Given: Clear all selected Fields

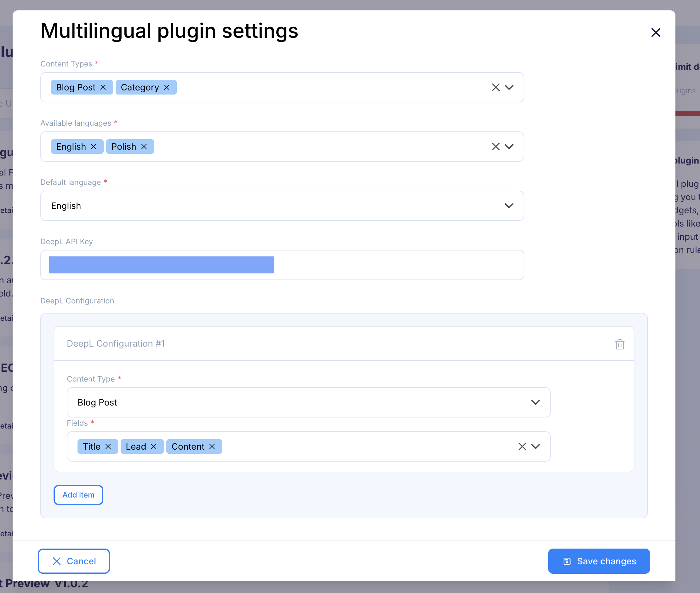Looking at the screenshot, I should point(522,446).
